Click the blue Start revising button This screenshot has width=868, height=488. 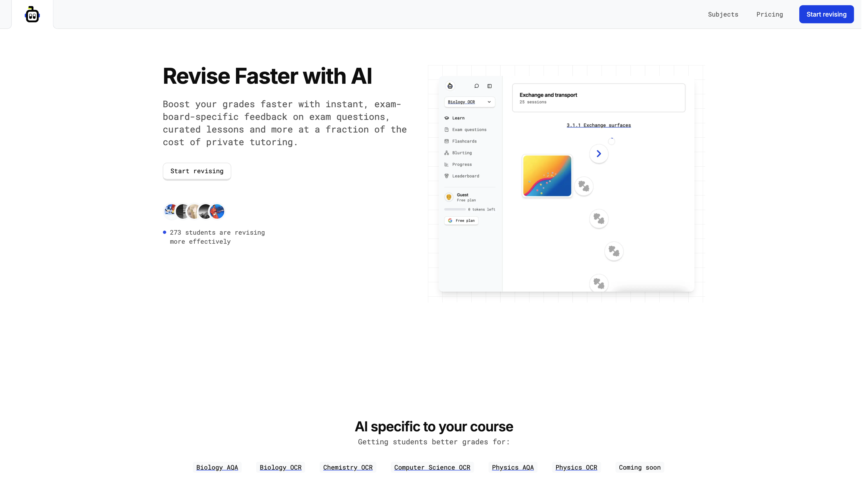pos(826,14)
